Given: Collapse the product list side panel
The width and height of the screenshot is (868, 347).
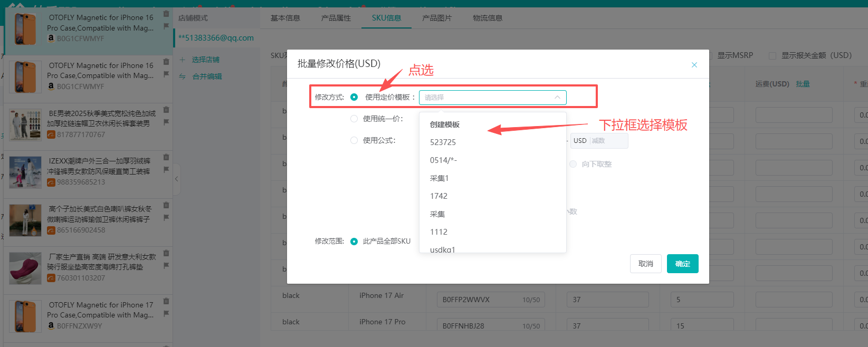Looking at the screenshot, I should click(176, 179).
